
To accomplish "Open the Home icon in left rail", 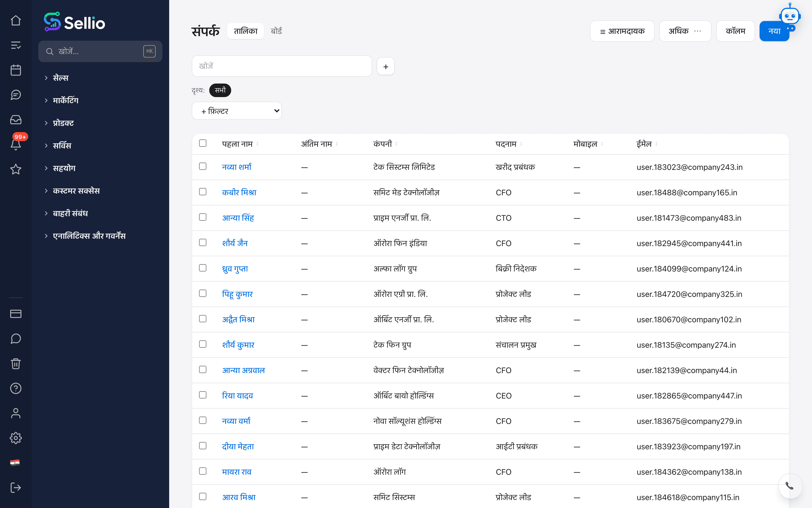I will tap(16, 21).
